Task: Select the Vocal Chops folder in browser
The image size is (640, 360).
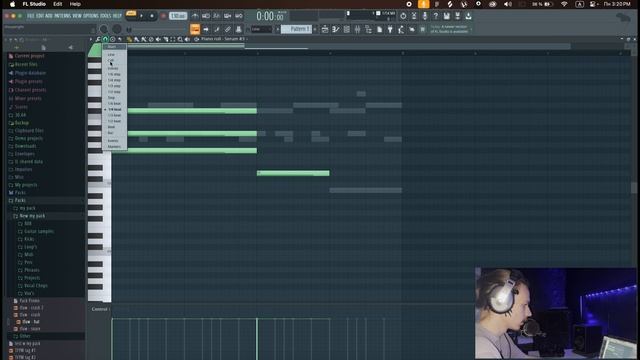Action: [36, 286]
